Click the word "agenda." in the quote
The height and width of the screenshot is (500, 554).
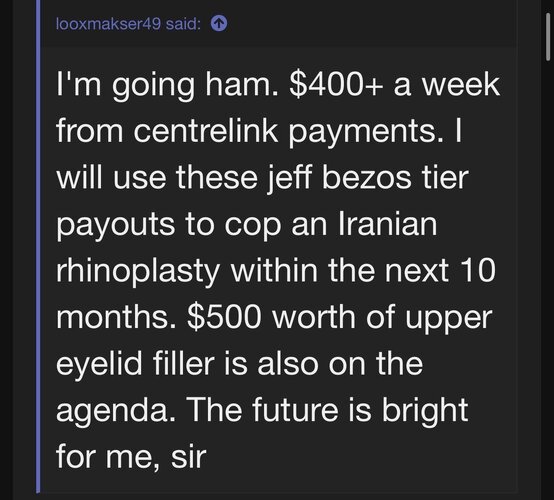115,412
